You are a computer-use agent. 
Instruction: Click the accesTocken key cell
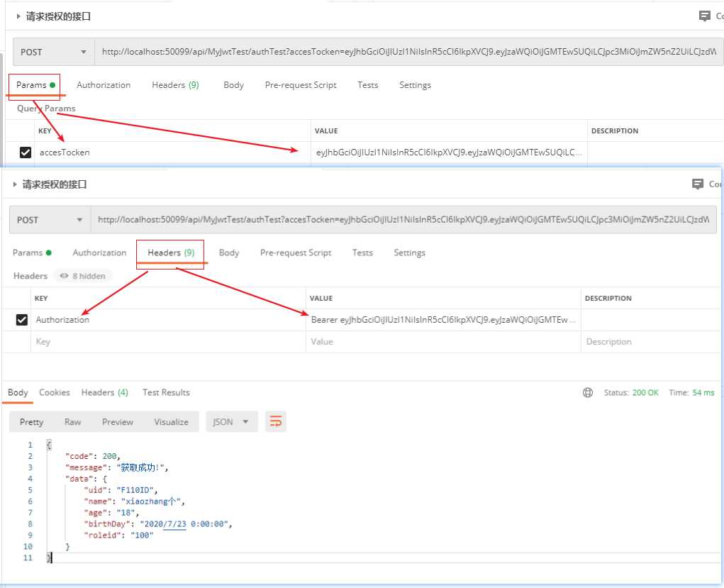[173, 152]
